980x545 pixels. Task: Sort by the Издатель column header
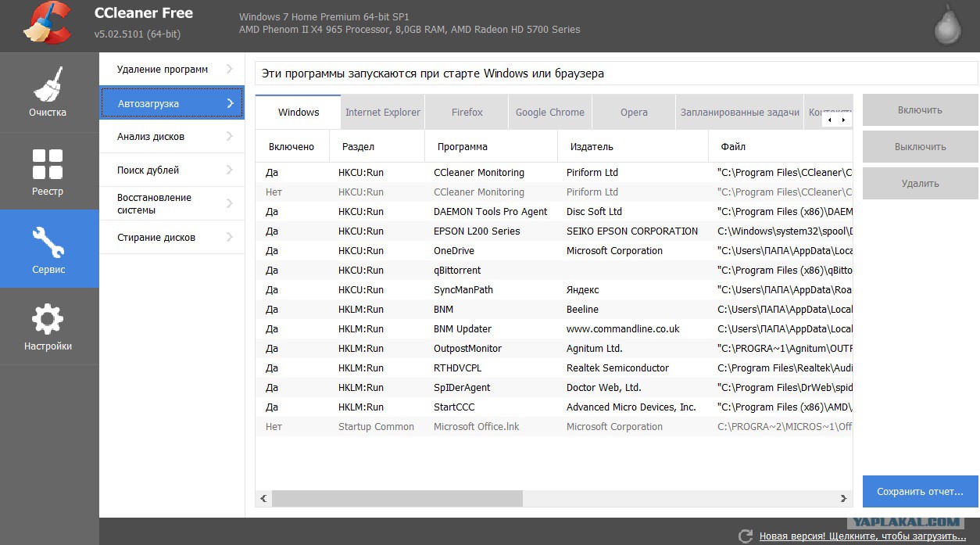pyautogui.click(x=633, y=146)
